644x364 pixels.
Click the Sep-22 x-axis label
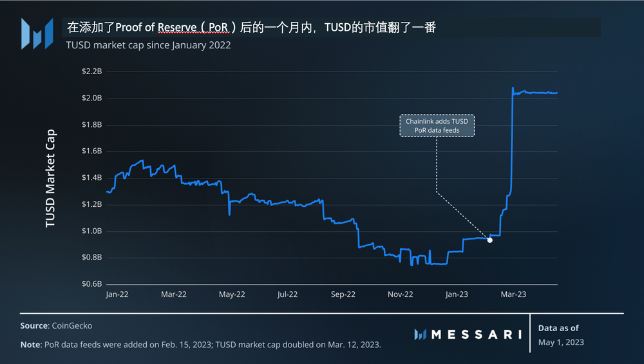point(343,294)
